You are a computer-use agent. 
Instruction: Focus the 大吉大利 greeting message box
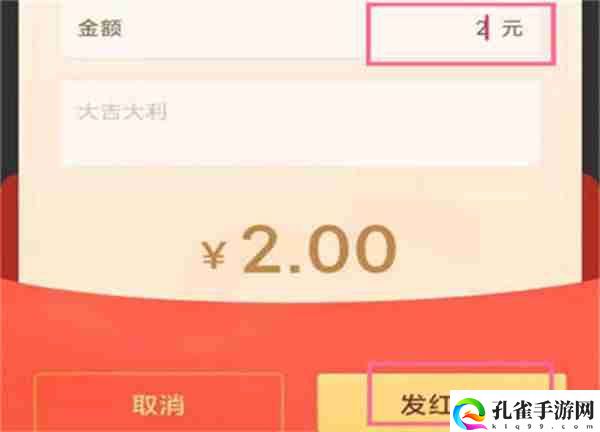point(302,123)
